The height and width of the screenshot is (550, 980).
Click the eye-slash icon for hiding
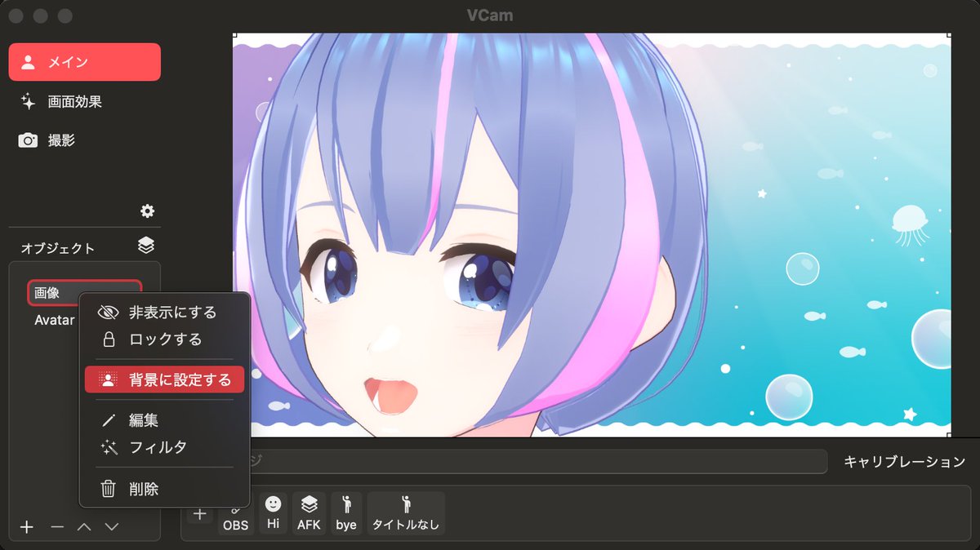(108, 313)
